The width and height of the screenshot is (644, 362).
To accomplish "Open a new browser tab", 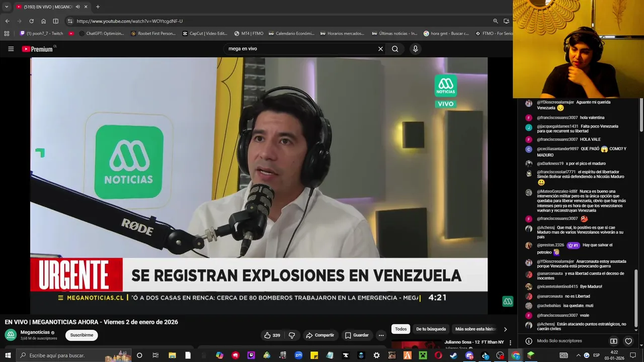I will point(98,7).
